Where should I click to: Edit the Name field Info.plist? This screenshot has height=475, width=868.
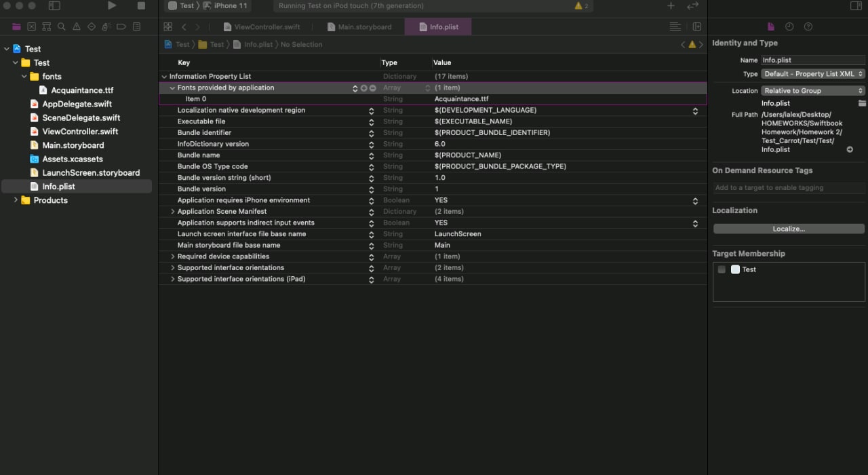[812, 60]
